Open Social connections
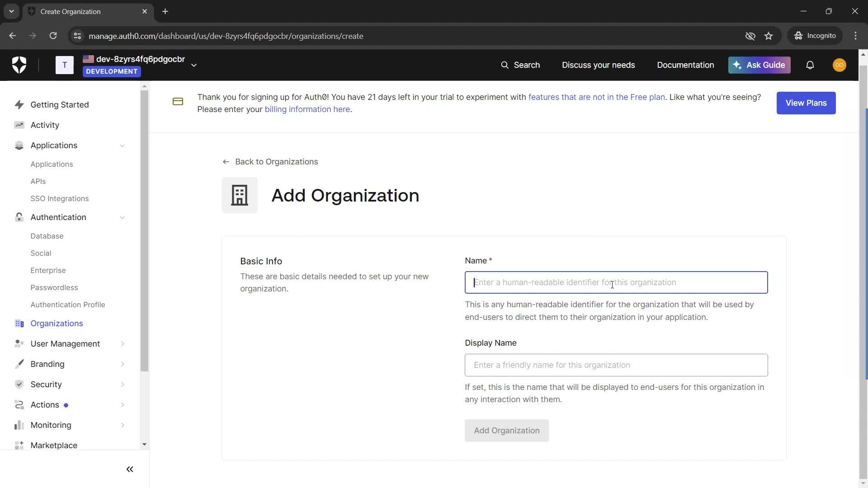 [41, 253]
